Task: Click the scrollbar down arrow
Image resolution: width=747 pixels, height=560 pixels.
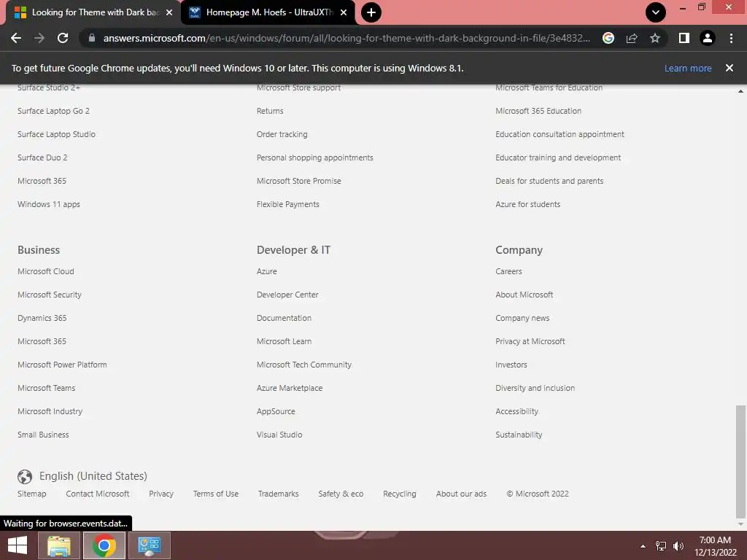Action: (740, 524)
